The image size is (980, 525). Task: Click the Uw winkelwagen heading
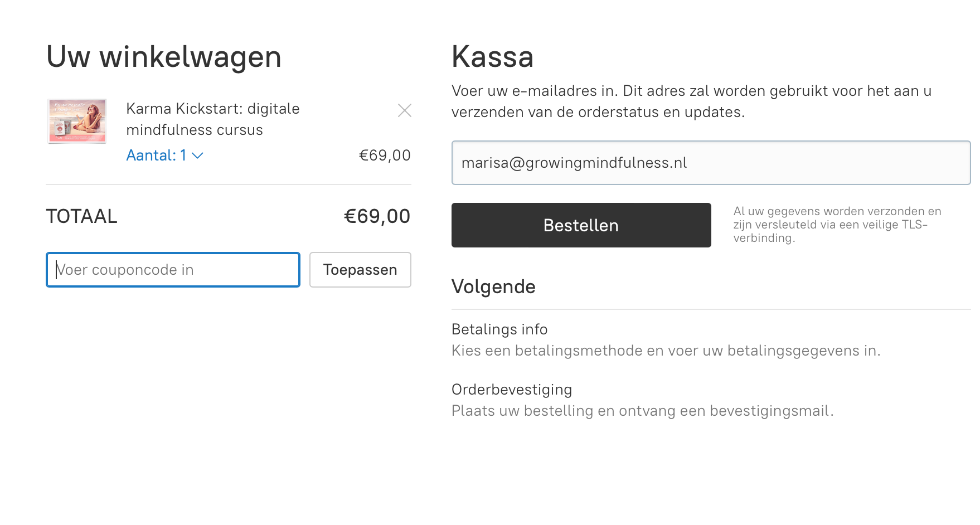(x=164, y=57)
